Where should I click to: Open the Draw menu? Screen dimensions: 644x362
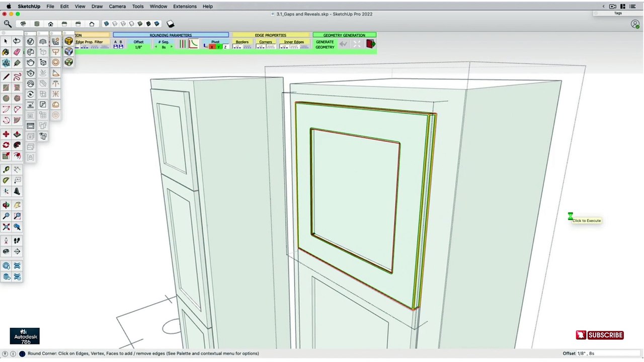pos(97,6)
